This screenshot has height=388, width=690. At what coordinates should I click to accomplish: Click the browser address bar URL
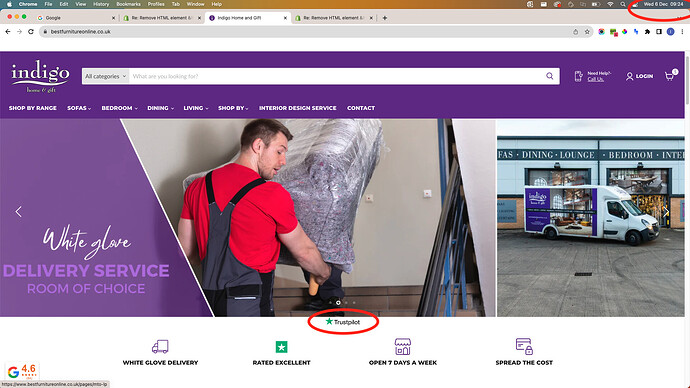click(81, 32)
